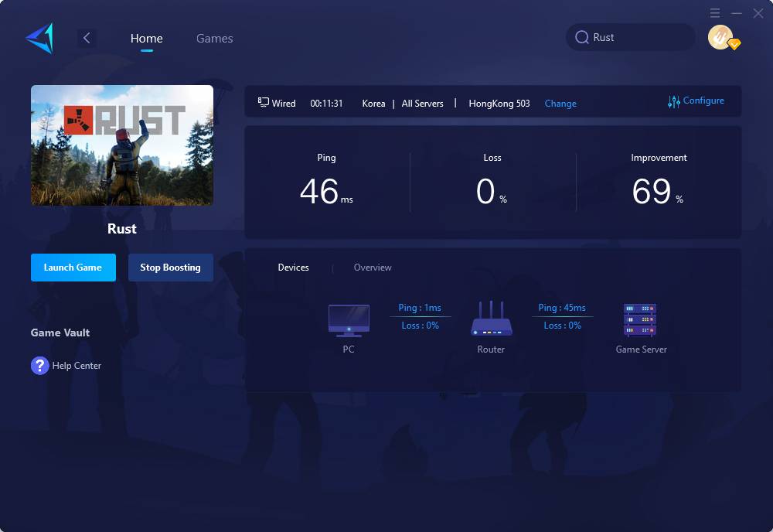Click Stop Boosting button

pos(171,268)
